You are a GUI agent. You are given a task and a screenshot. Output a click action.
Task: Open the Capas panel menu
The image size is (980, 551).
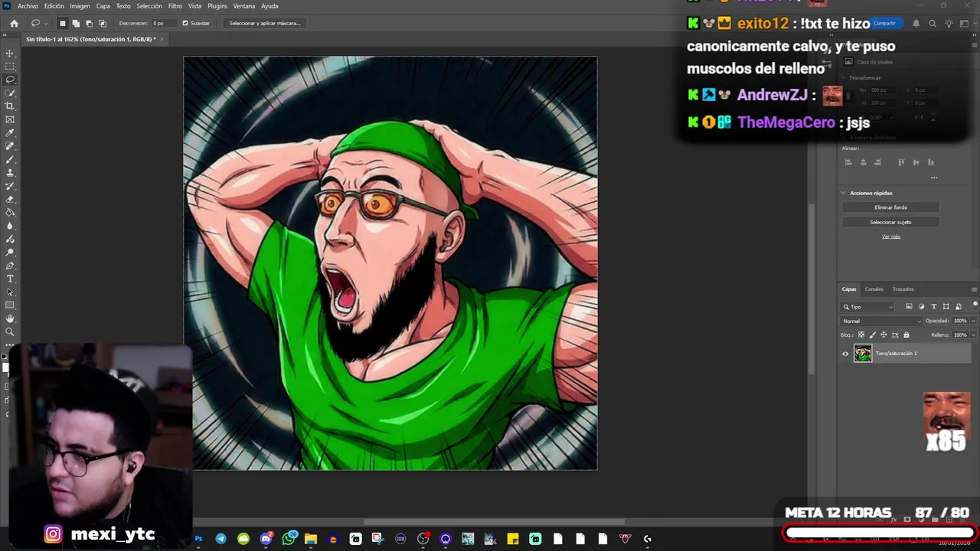(x=974, y=289)
